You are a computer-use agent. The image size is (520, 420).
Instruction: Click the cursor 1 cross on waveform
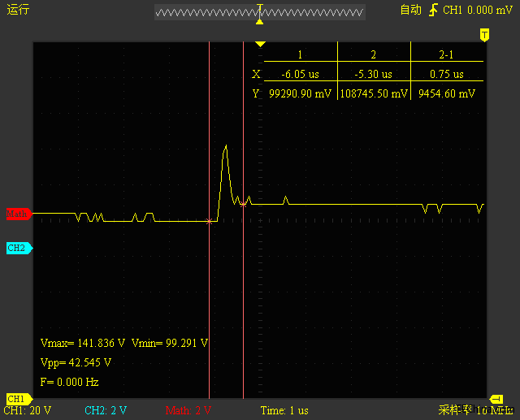[209, 222]
